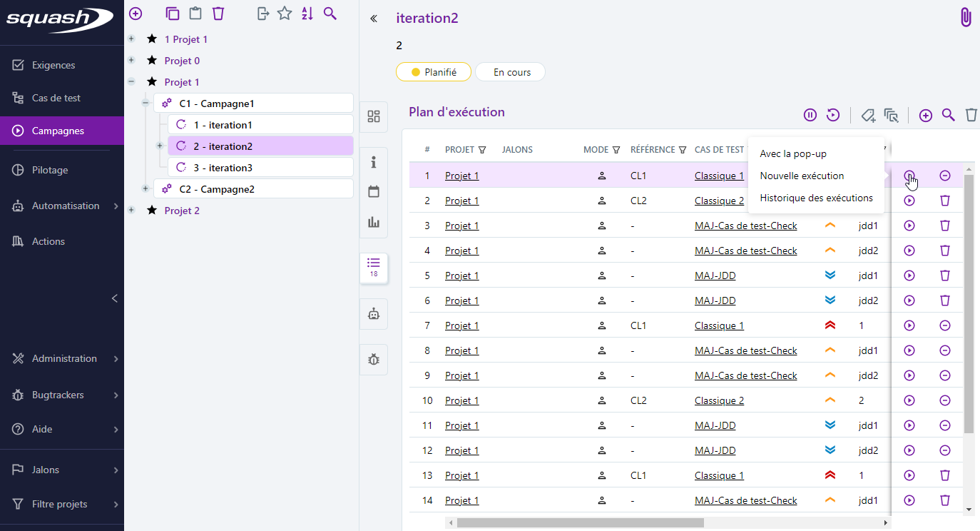
Task: Choose Nouvelle exécution from the popup menu
Action: click(x=802, y=176)
